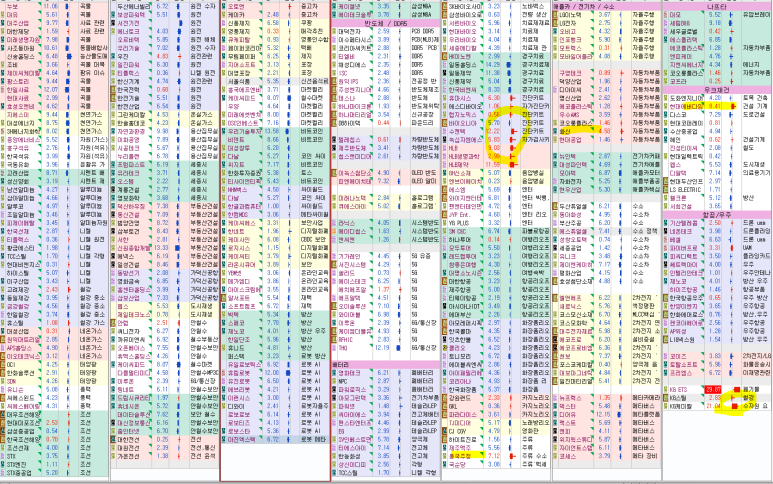Click the 한국선재 stock name

pos(17,231)
